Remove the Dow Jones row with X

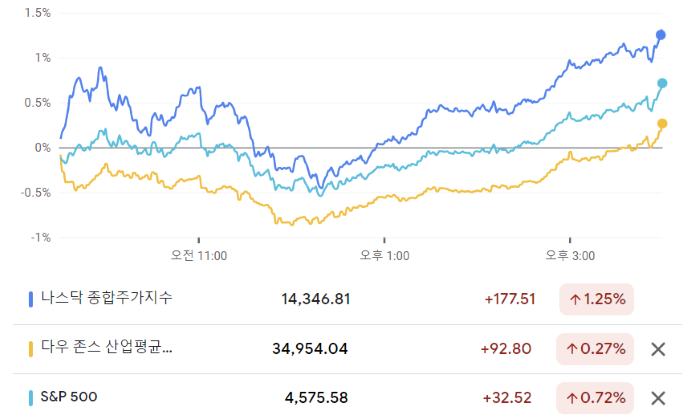(658, 349)
